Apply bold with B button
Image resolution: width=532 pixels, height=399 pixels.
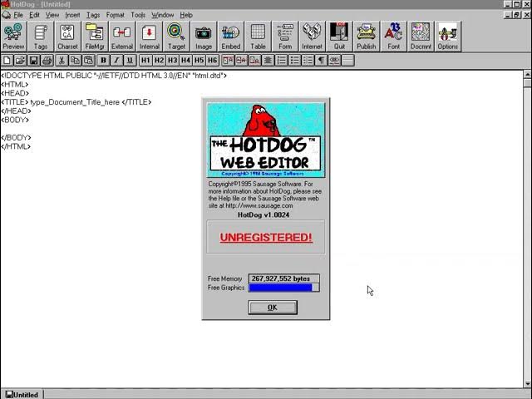click(103, 61)
